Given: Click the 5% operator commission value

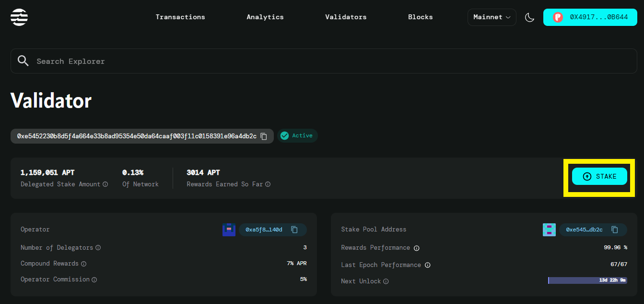Looking at the screenshot, I should [304, 279].
